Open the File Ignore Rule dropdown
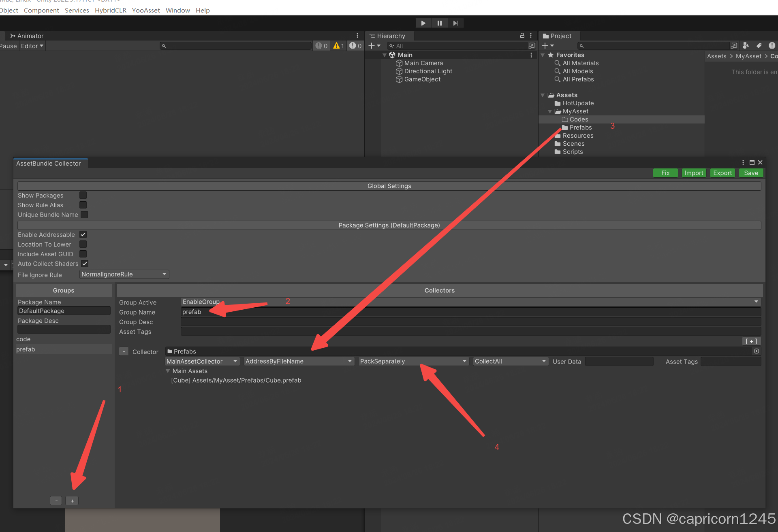This screenshot has height=532, width=778. tap(124, 274)
